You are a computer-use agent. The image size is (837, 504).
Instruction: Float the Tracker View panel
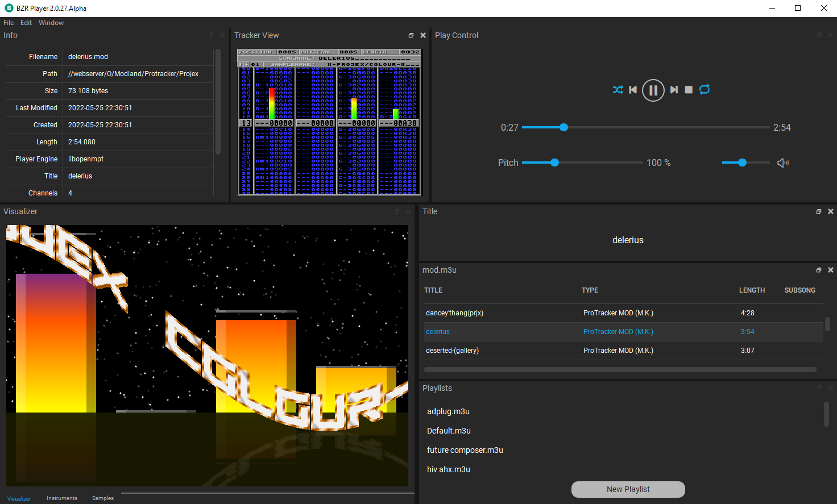pyautogui.click(x=411, y=35)
